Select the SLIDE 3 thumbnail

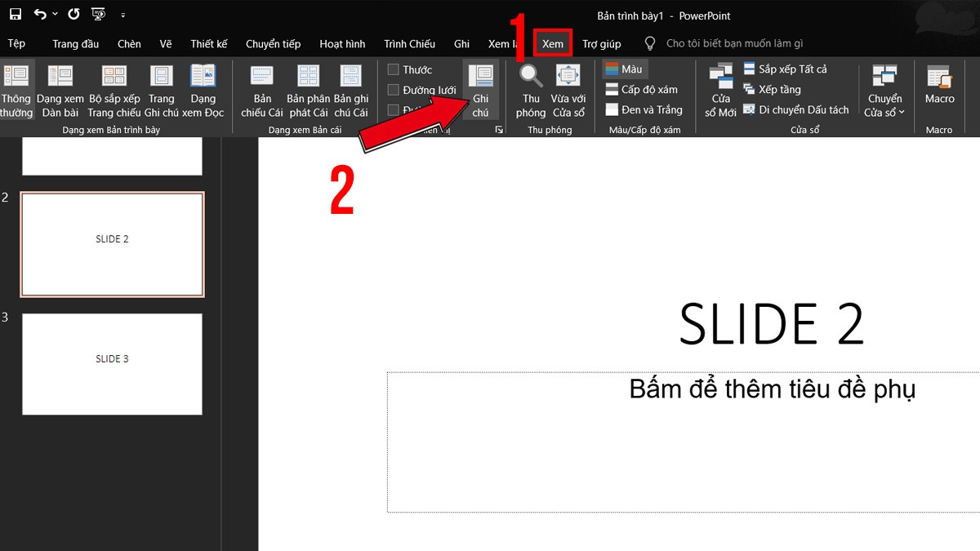coord(112,364)
